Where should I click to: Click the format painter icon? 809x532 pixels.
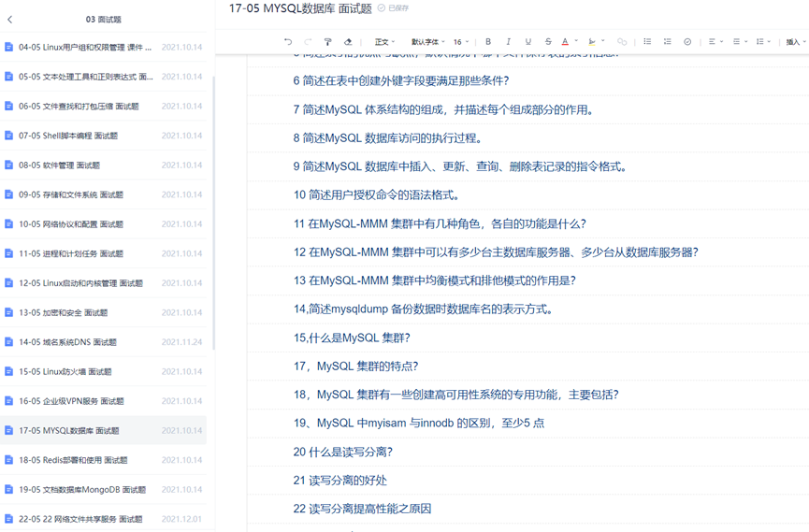(327, 42)
